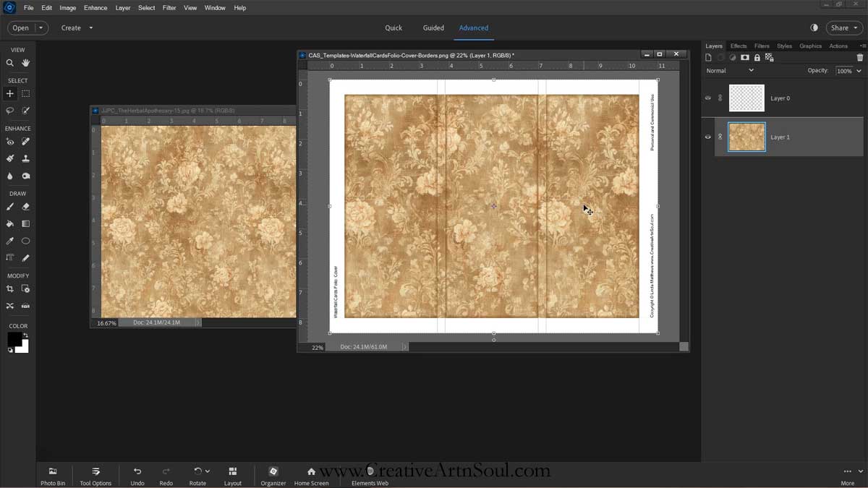Toggle light/dark interface theme
This screenshot has height=488, width=868.
[x=814, y=27]
